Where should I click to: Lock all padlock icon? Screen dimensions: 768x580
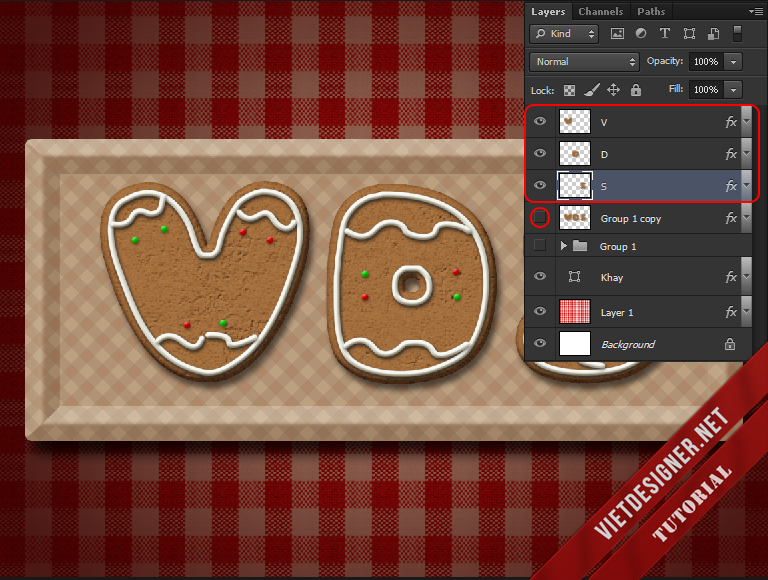[636, 90]
